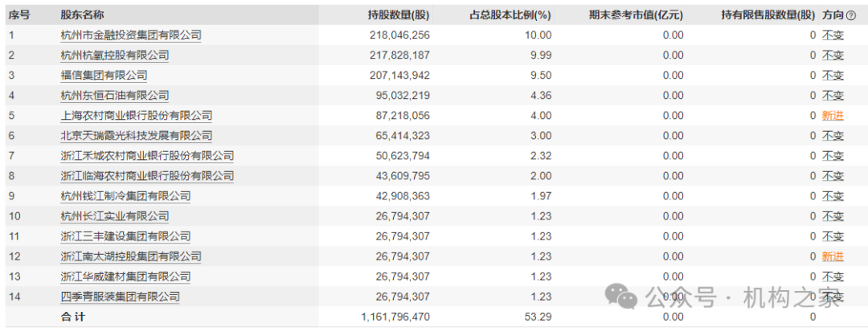Open 杭州杭氧控股有限公司 shareholder link
Viewport: 868px width, 332px height.
pos(115,55)
